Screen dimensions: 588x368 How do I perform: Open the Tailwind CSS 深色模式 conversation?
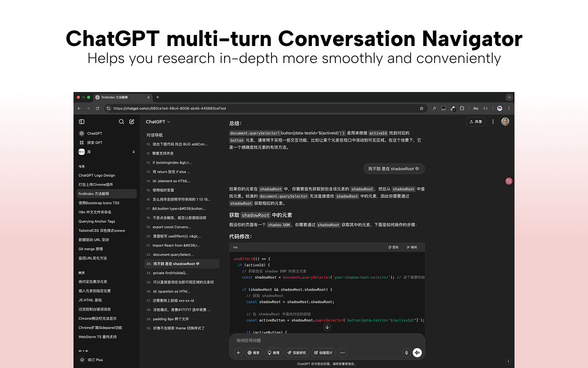107,230
